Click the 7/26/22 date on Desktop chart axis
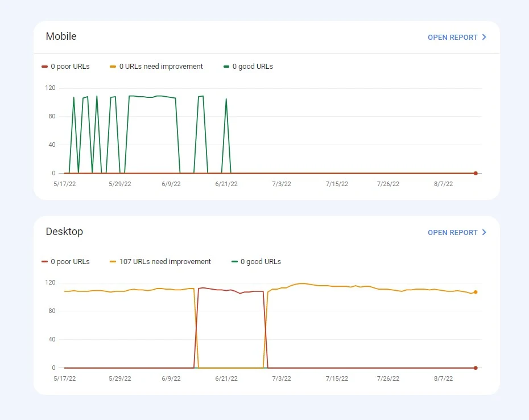Image resolution: width=529 pixels, height=420 pixels. coord(388,379)
